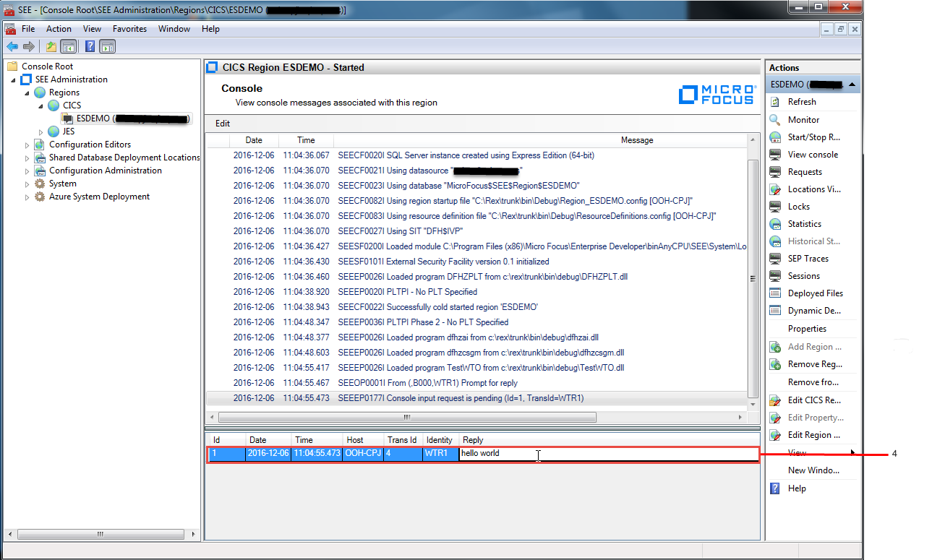Select the JES node in the tree
Screen dimensions: 932x560
pos(68,132)
